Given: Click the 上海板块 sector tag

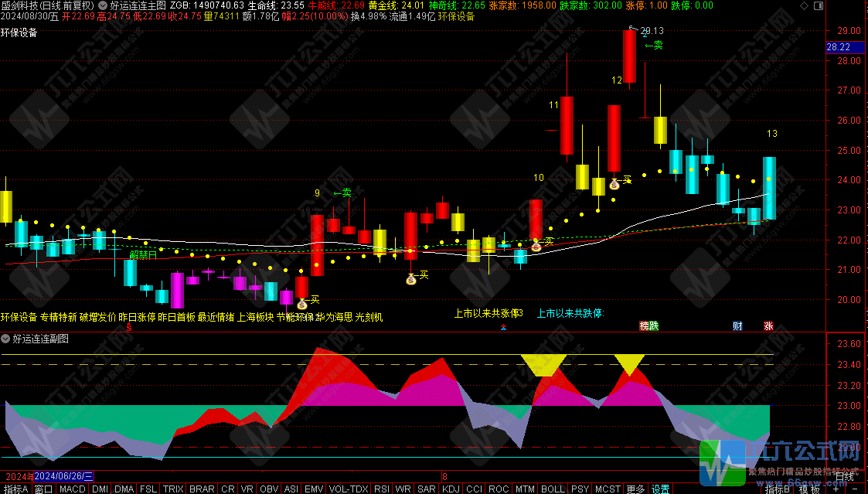Looking at the screenshot, I should click(255, 317).
